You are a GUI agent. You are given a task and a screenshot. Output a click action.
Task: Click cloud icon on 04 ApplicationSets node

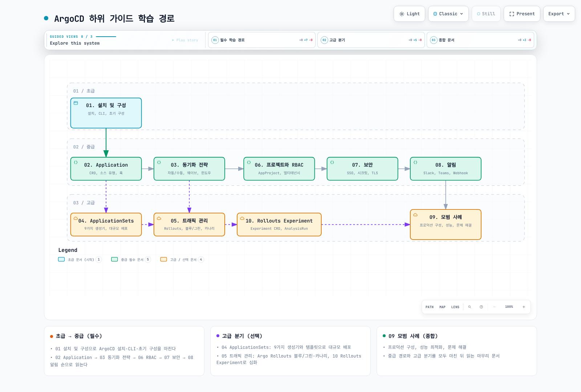pos(76,219)
